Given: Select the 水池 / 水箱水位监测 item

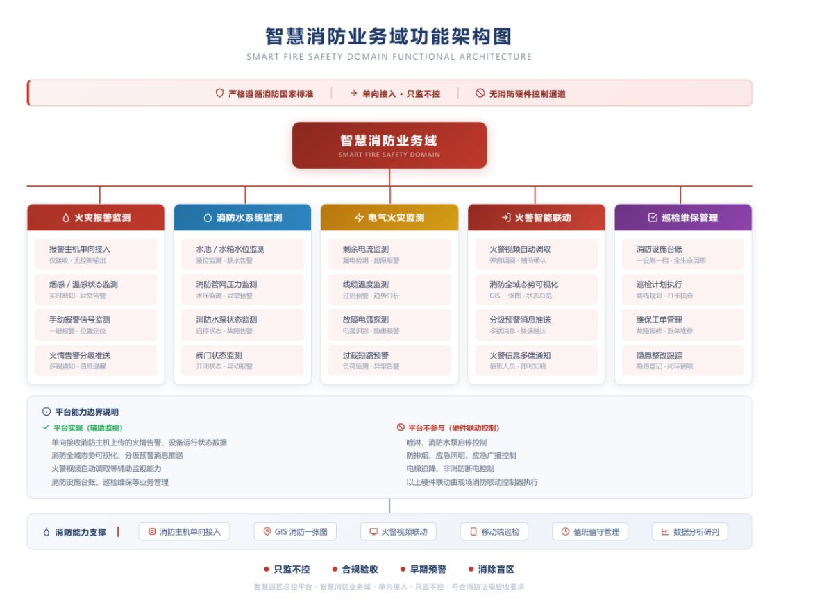Looking at the screenshot, I should (x=243, y=254).
